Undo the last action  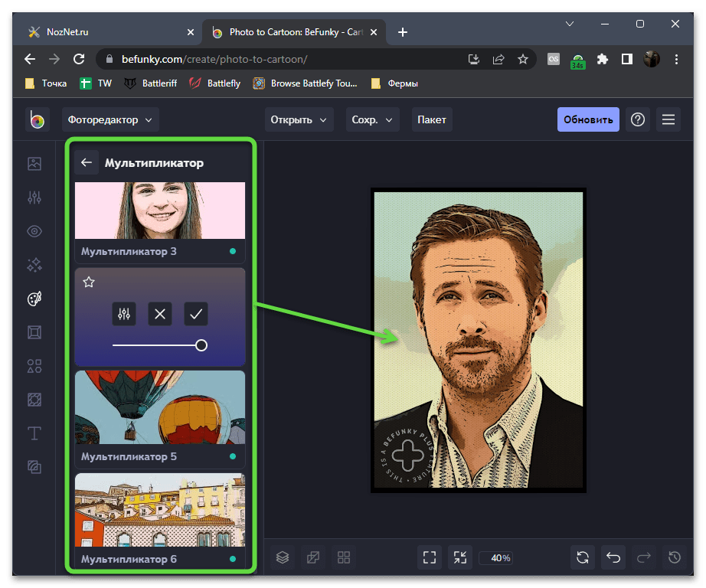(x=613, y=558)
